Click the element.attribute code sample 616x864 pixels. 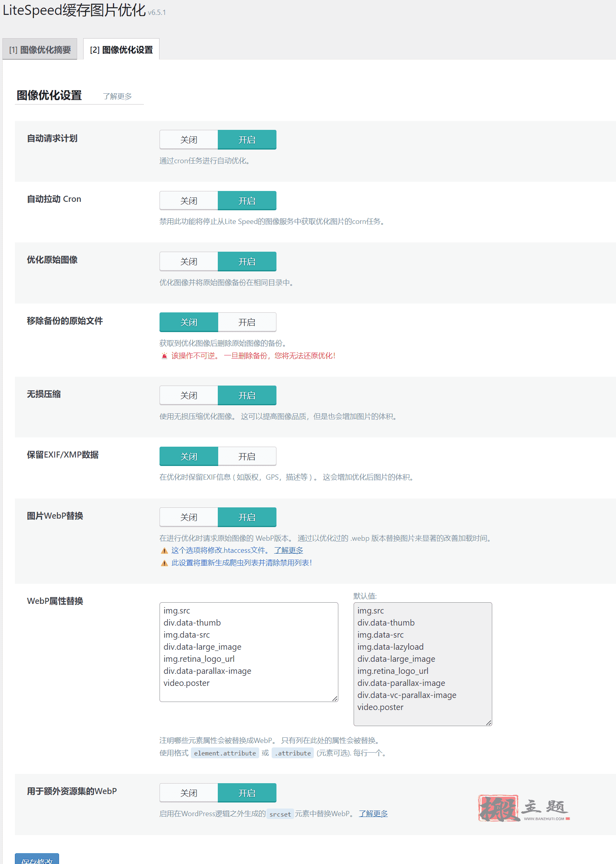(225, 753)
